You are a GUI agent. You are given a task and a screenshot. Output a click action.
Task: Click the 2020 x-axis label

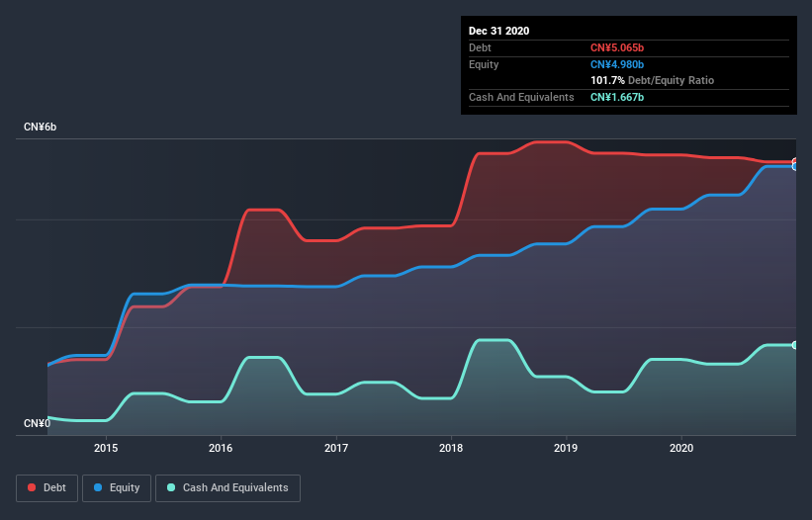point(681,448)
